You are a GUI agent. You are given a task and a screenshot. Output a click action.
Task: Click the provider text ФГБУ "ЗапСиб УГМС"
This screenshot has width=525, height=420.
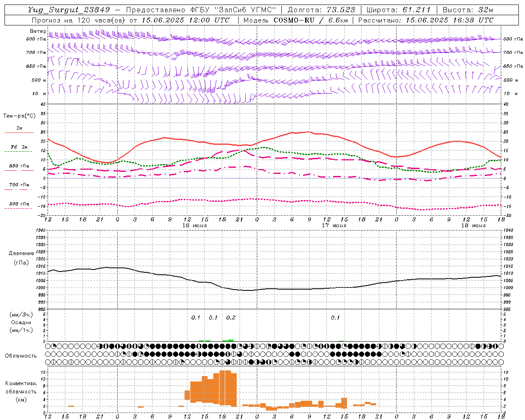point(233,10)
